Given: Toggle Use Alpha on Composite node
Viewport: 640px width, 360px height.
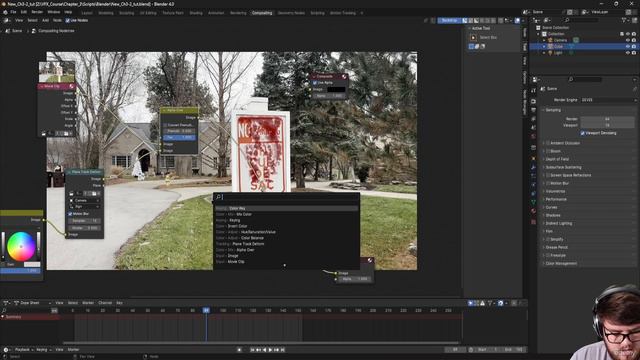Looking at the screenshot, I should 315,82.
